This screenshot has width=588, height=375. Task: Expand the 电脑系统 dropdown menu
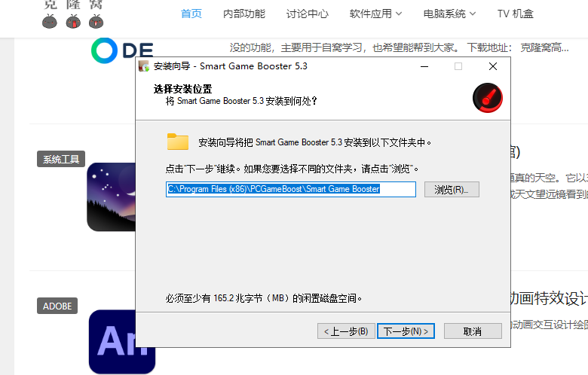pyautogui.click(x=449, y=14)
